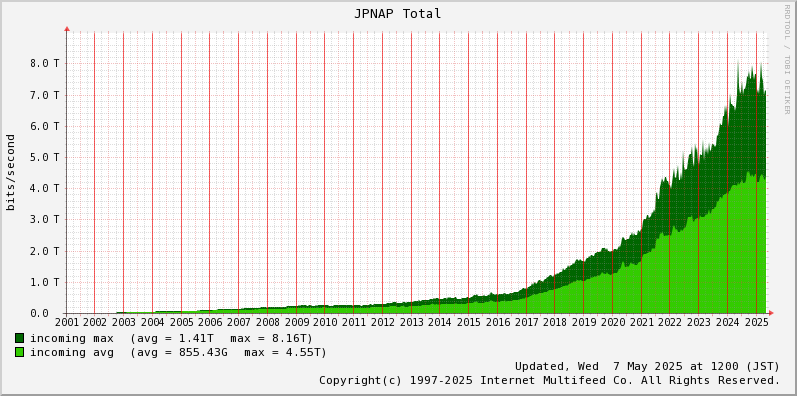Screen dimensions: 797x396
Task: Click the bits/second axis title
Action: 10,172
